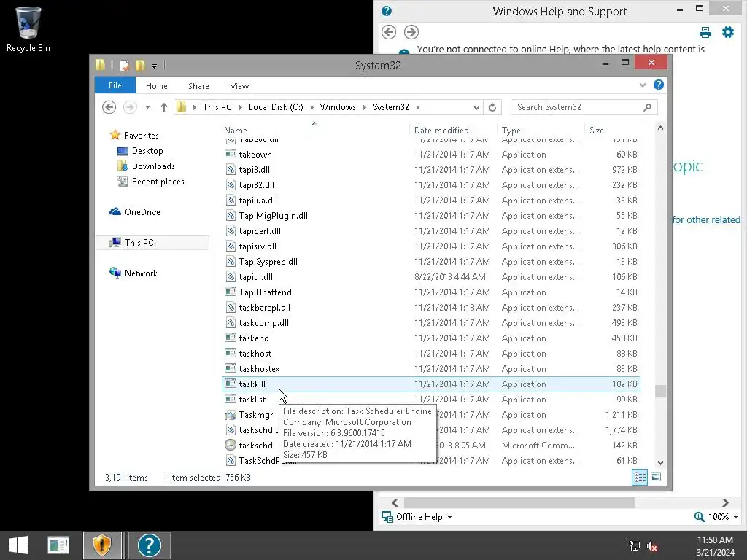Expand the ribbon with chevron arrow
This screenshot has width=747, height=560.
point(642,85)
